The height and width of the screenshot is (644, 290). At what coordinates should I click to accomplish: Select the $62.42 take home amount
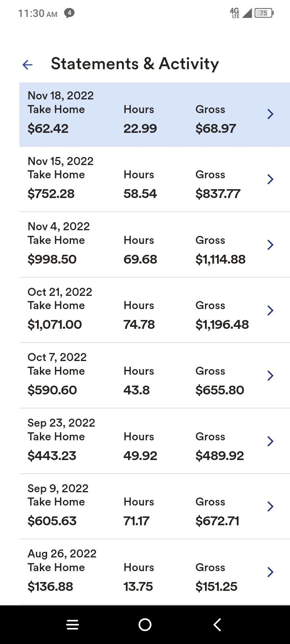click(48, 129)
